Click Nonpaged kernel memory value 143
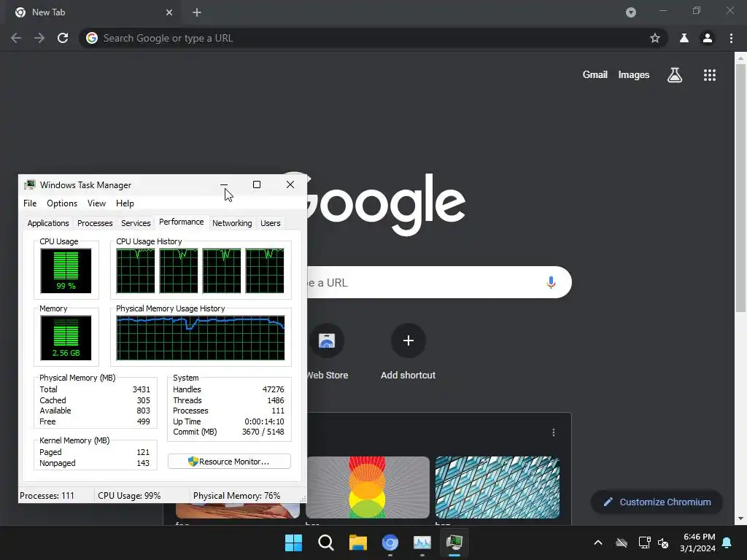The height and width of the screenshot is (560, 747). pyautogui.click(x=143, y=463)
